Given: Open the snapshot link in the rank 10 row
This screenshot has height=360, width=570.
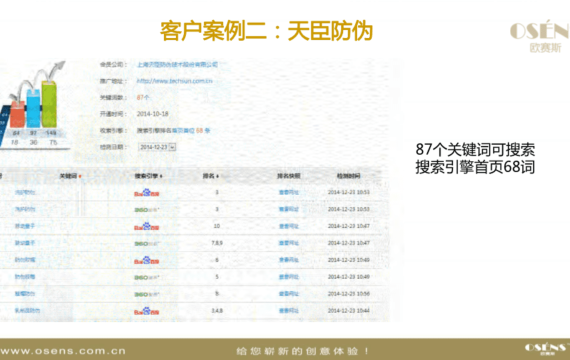Looking at the screenshot, I should (x=289, y=226).
